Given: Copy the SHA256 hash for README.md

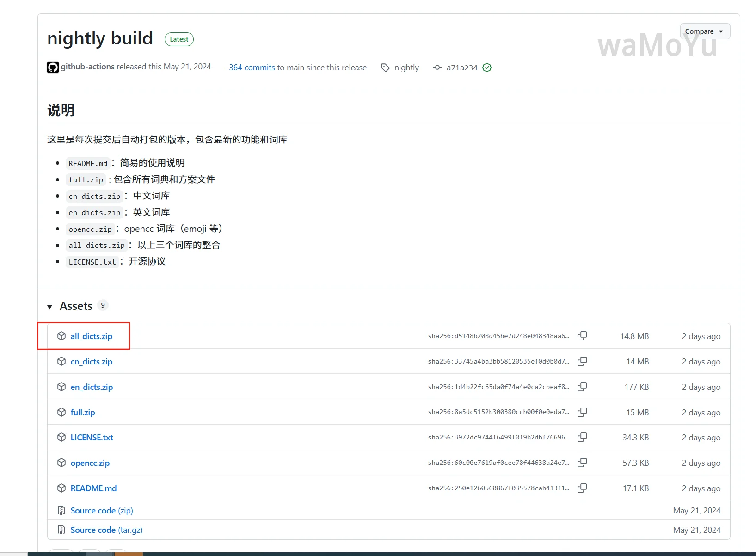Looking at the screenshot, I should click(582, 488).
